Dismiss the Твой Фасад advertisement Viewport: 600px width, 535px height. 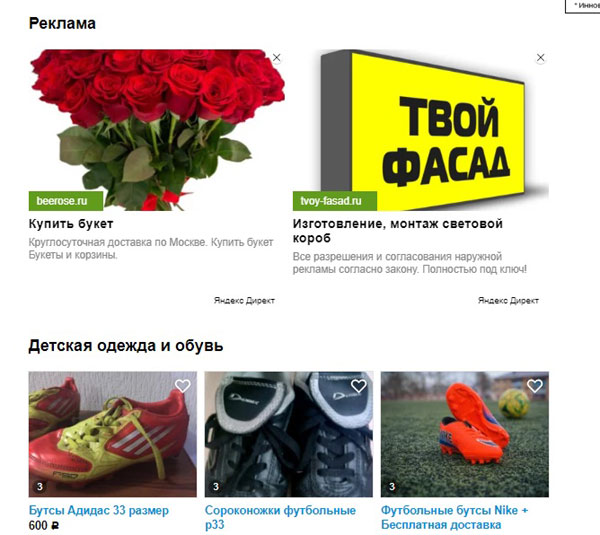[x=540, y=58]
